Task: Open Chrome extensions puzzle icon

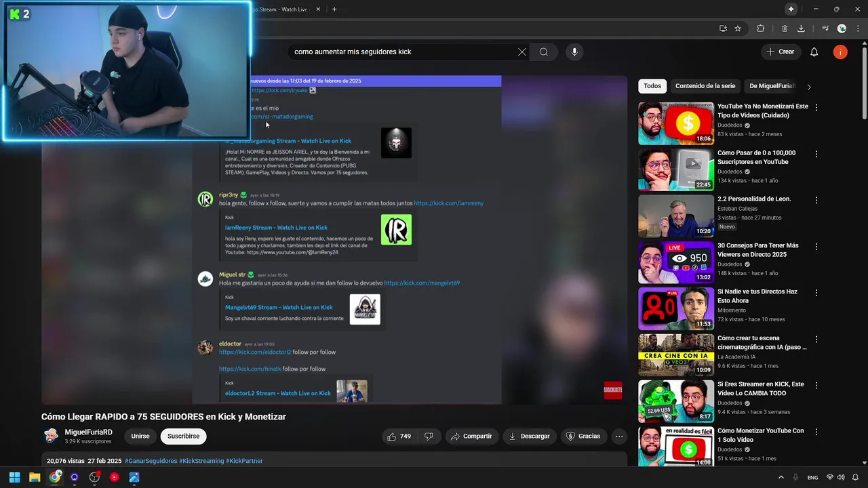Action: click(x=761, y=28)
